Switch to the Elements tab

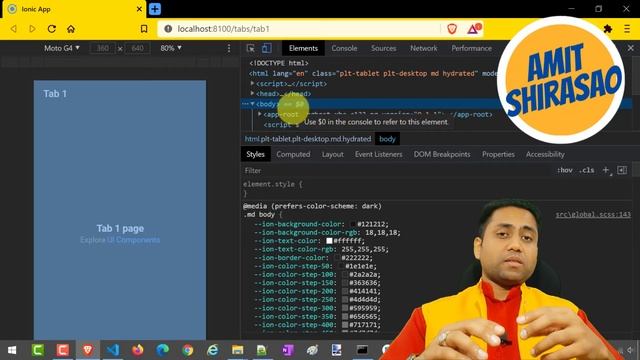[303, 48]
